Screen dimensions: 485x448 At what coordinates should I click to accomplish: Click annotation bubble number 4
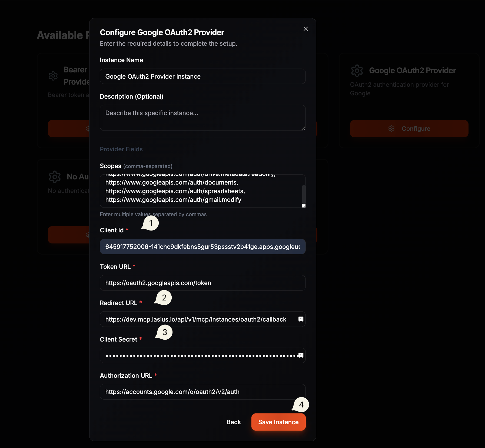coord(301,404)
